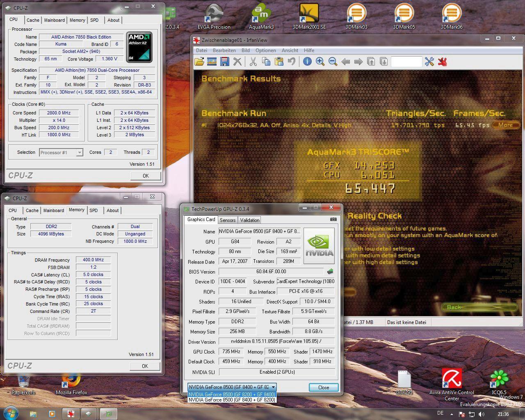Open the Bild menu in IrfanView
The height and width of the screenshot is (420, 525).
tap(246, 50)
